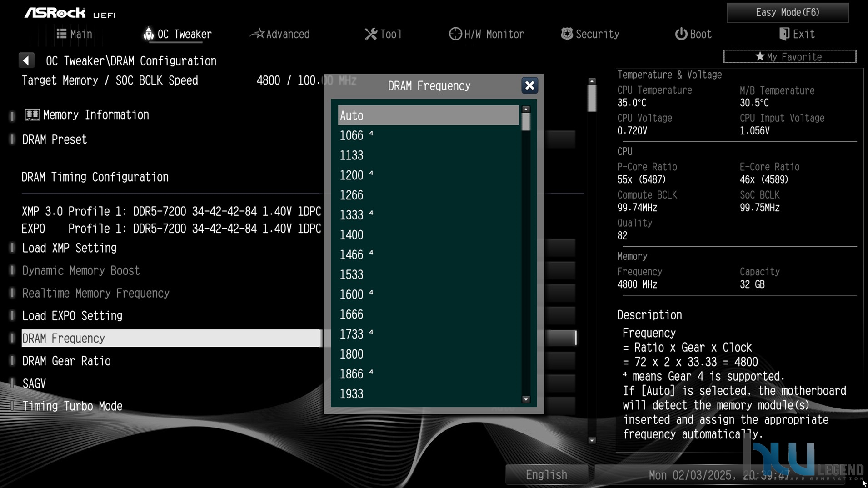The image size is (868, 488).
Task: Select the DRAM Preset setting
Action: pyautogui.click(x=55, y=139)
